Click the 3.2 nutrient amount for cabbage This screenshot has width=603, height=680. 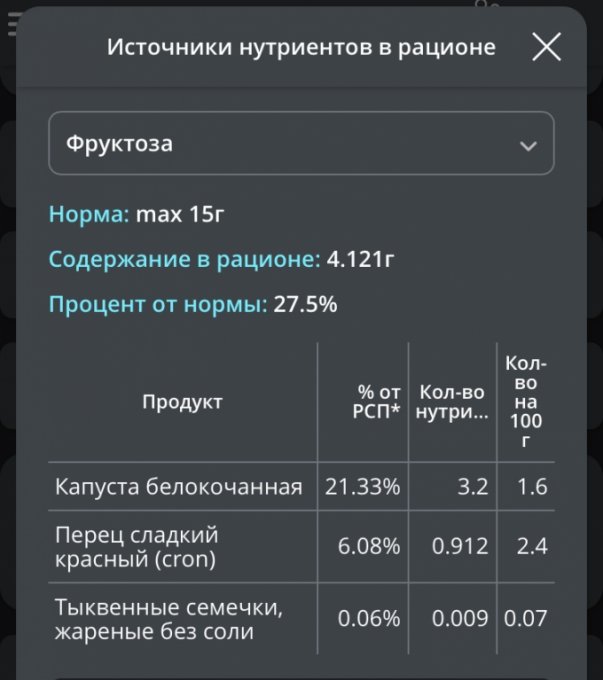click(473, 487)
